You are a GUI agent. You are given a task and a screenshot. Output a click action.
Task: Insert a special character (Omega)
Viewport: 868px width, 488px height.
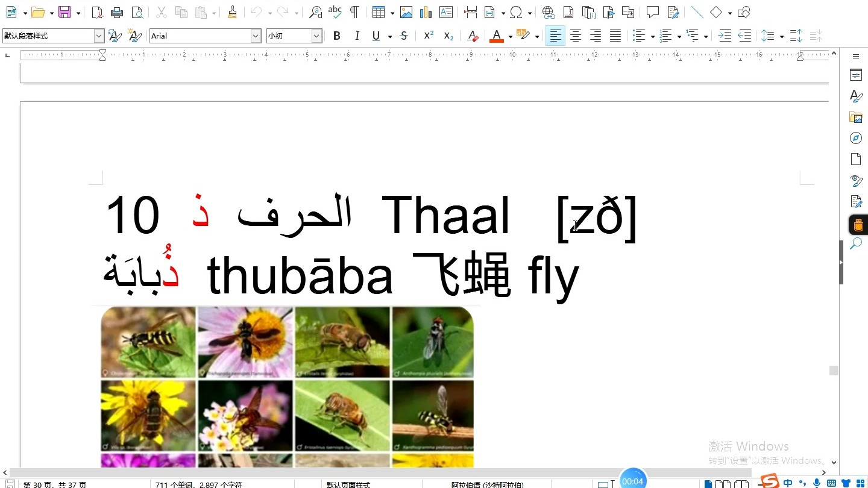[x=516, y=12]
